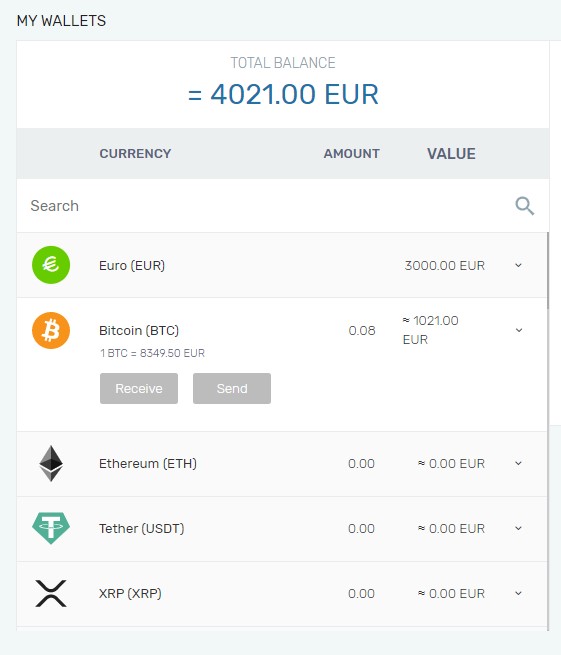Click the Tether USDT icon
561x655 pixels.
51,528
